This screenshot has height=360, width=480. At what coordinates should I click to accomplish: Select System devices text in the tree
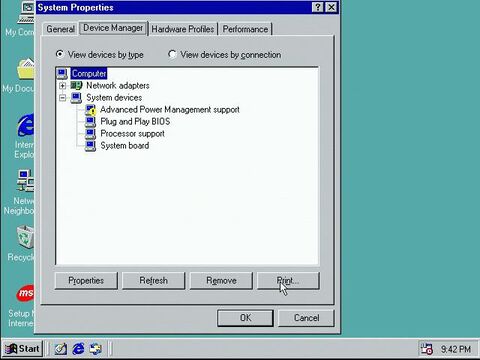114,98
